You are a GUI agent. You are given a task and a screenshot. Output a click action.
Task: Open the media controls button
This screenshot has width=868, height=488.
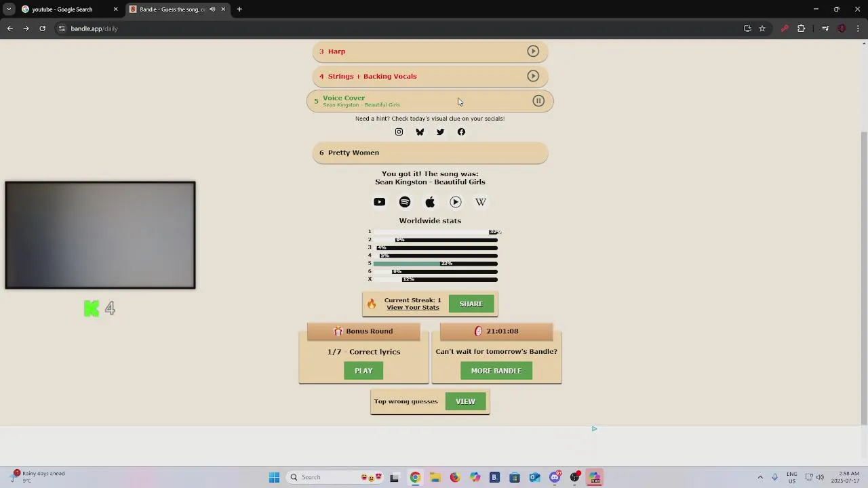(825, 28)
